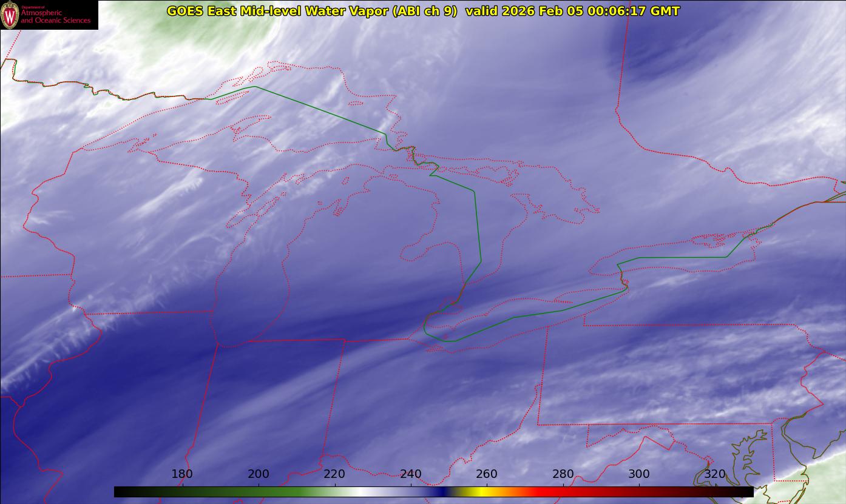Click the 200 label on the color scale
Image resolution: width=846 pixels, height=504 pixels.
click(259, 474)
